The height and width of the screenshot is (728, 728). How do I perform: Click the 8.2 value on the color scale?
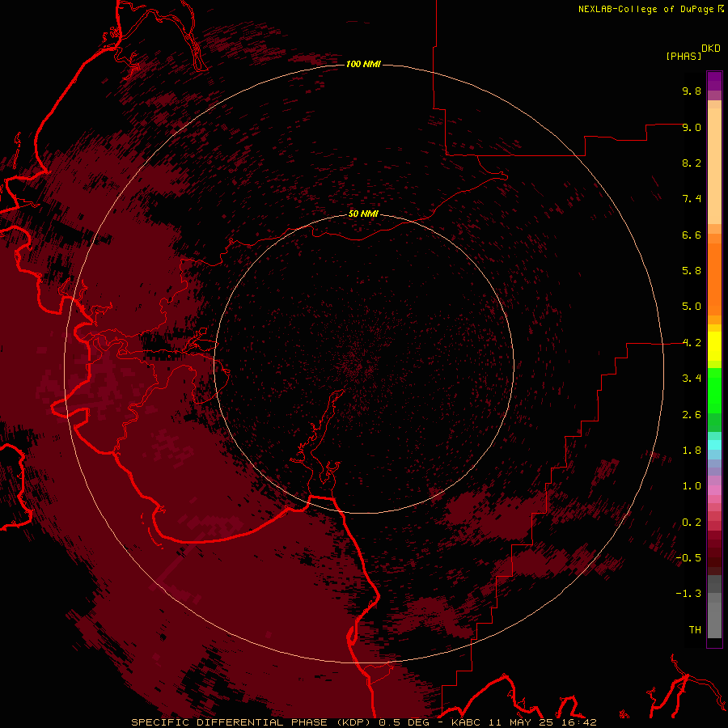click(692, 163)
